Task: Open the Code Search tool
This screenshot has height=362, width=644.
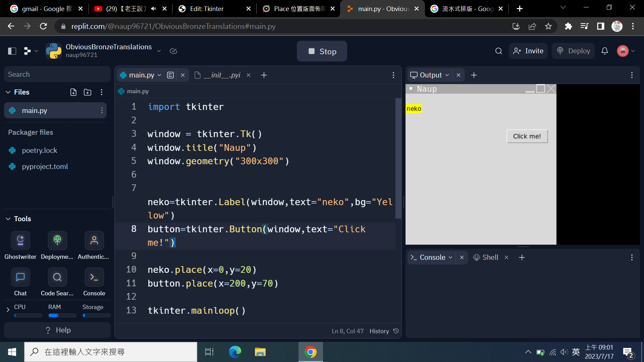Action: 57,278
